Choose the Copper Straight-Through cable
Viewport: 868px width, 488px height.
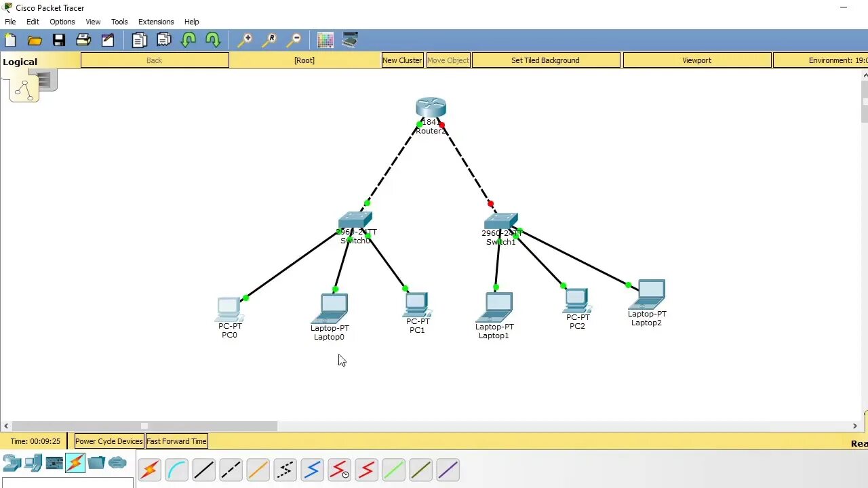[203, 469]
